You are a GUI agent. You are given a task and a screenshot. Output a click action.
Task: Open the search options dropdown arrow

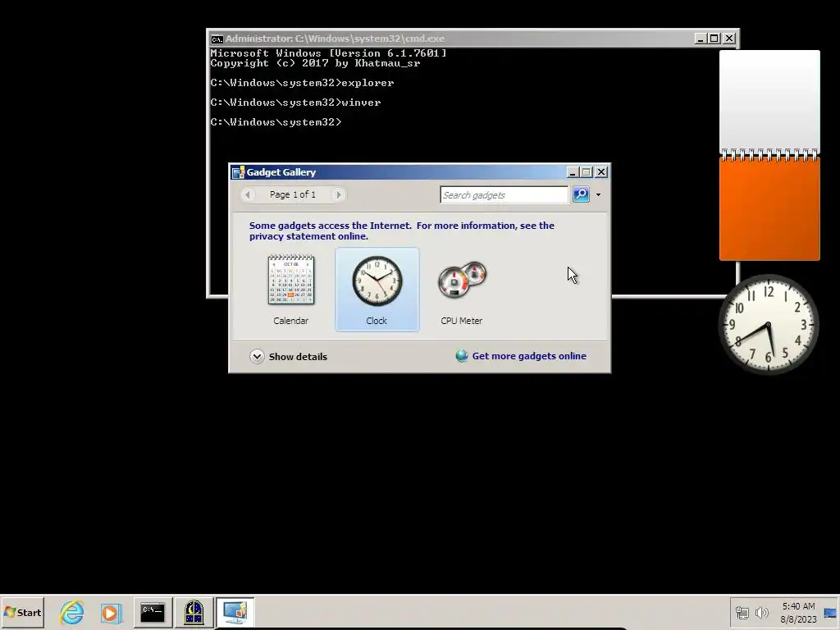(598, 194)
